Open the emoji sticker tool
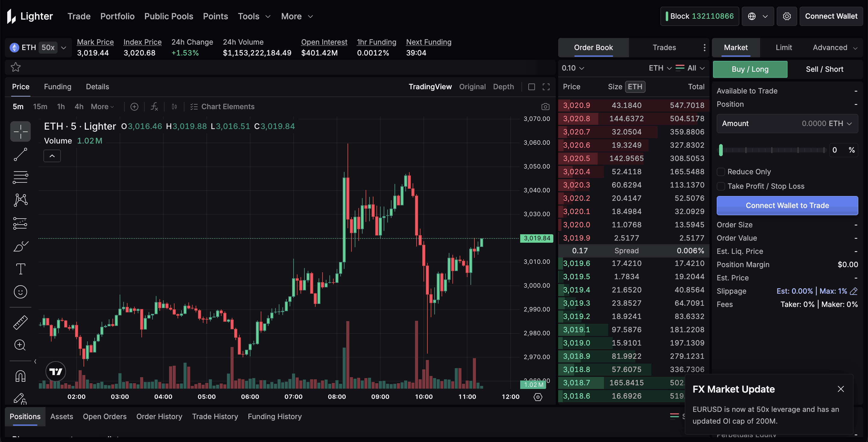Viewport: 868px width, 442px height. pyautogui.click(x=20, y=292)
